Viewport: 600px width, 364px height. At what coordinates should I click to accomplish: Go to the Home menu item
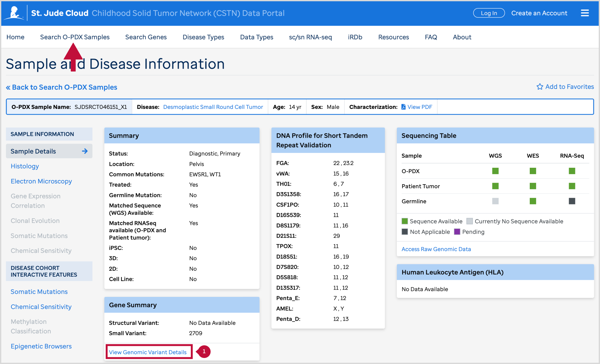tap(16, 37)
